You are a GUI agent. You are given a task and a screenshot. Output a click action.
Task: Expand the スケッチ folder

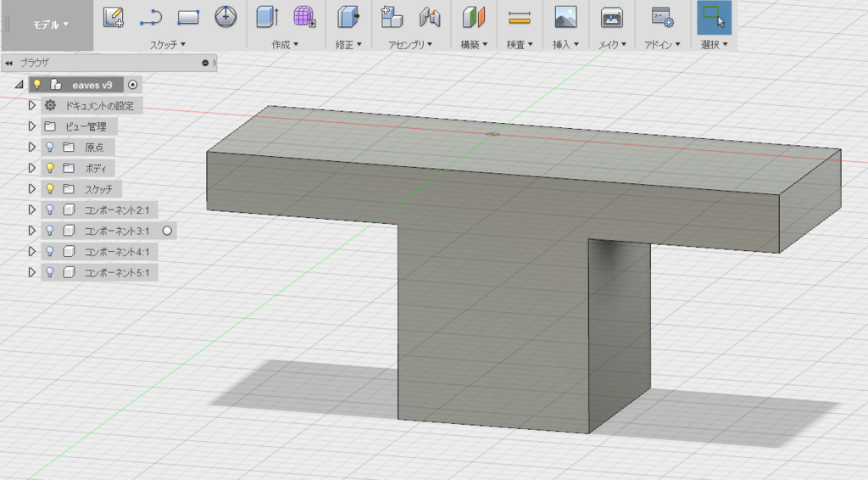coord(31,189)
